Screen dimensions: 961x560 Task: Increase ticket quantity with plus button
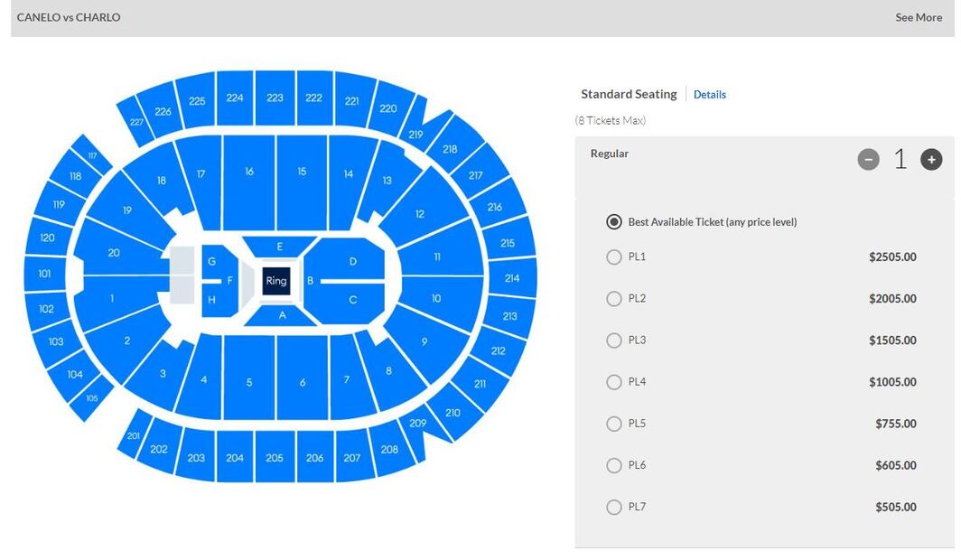coord(931,160)
